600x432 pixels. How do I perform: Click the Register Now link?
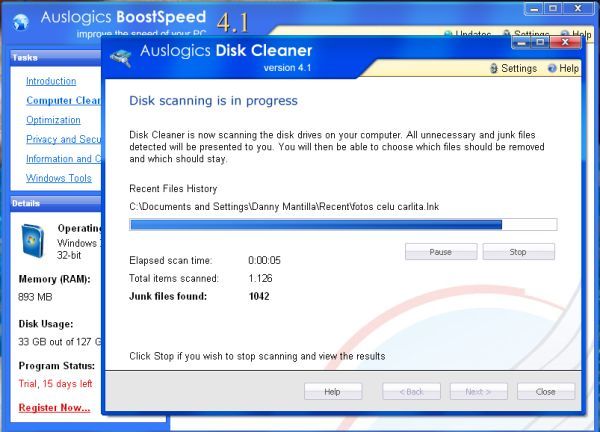(54, 408)
